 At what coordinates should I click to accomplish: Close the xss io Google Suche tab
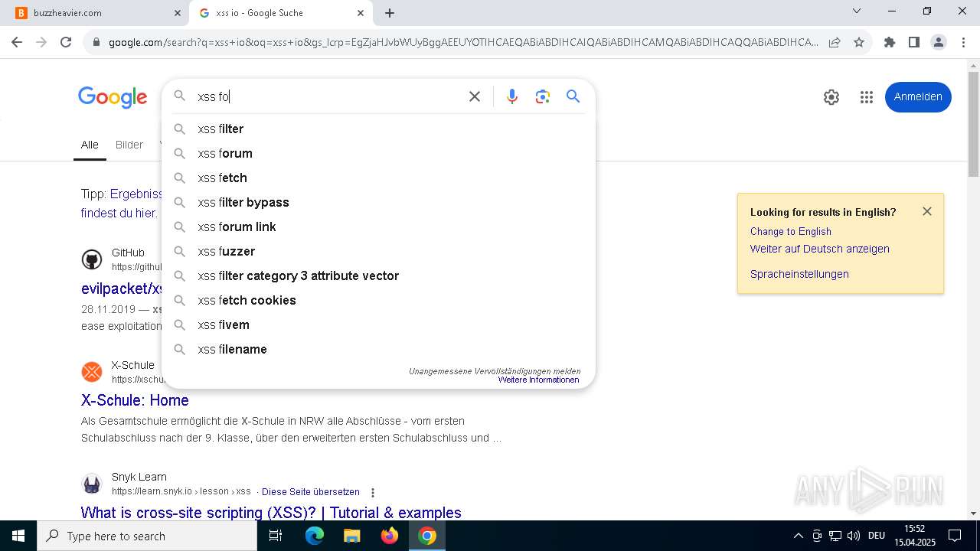(x=361, y=13)
